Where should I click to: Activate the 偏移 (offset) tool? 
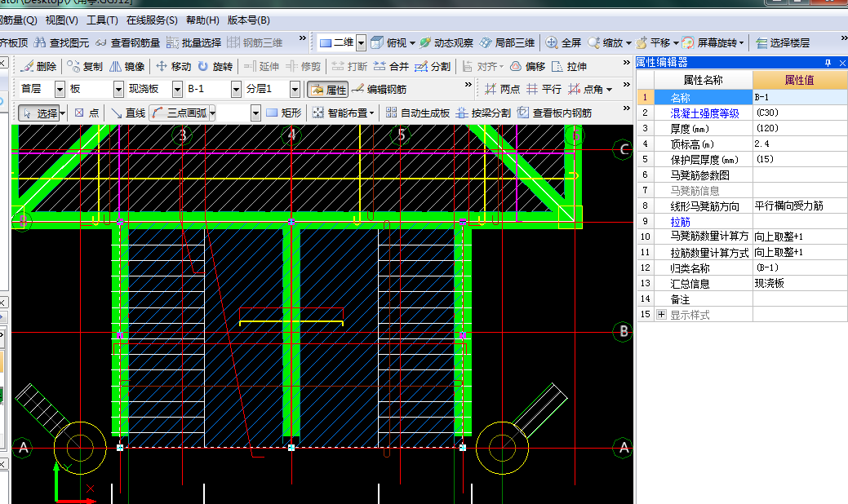click(x=527, y=66)
